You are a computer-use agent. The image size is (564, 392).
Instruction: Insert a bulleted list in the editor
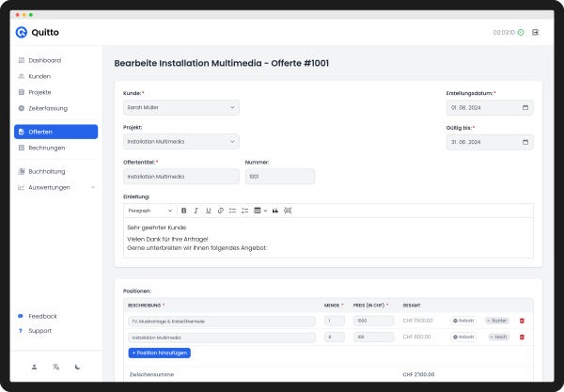[232, 211]
